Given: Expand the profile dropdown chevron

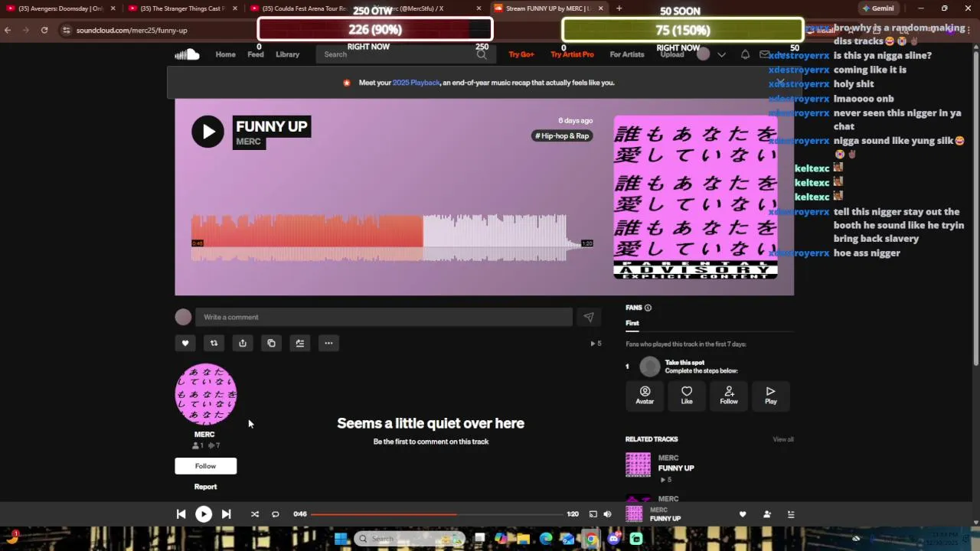Looking at the screenshot, I should (721, 54).
